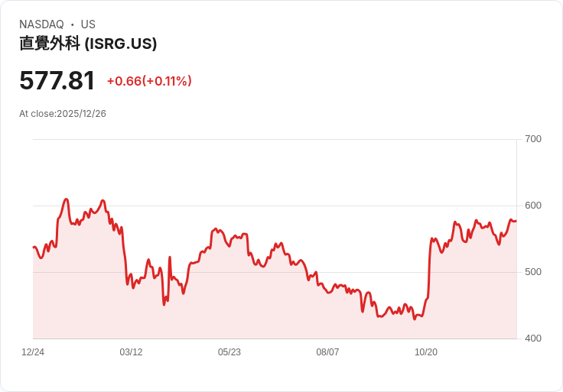Screen dimensions: 563x392
Task: Click the 577.81 current price
Action: [x=57, y=81]
